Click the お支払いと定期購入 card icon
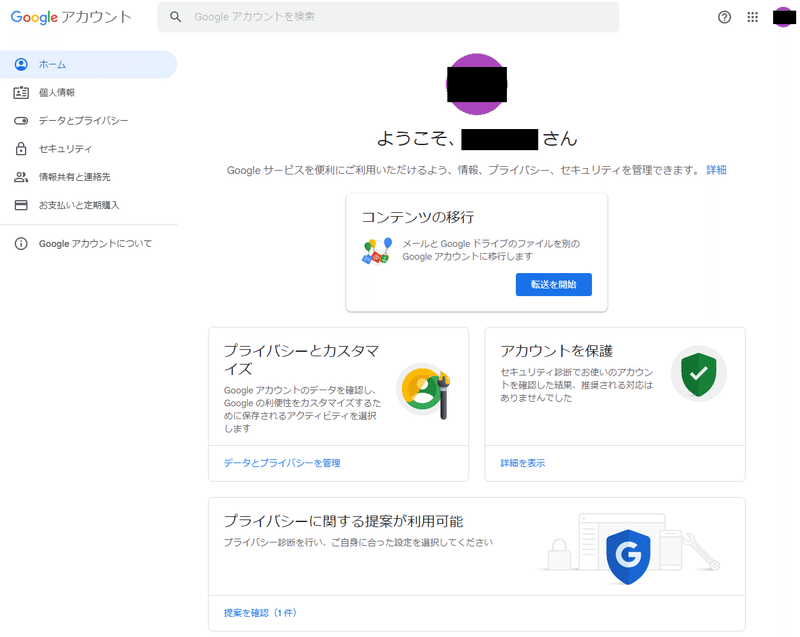 [21, 205]
